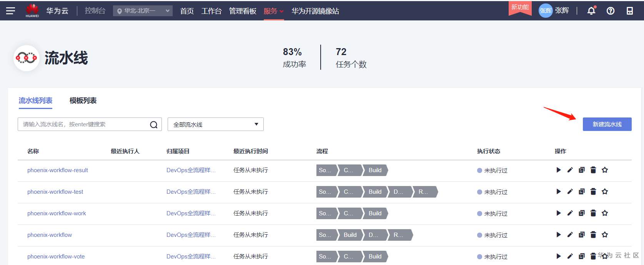Screen dimensions: 644x265
Task: Open the phoenix-workflow-vote pipeline link
Action: [56, 257]
